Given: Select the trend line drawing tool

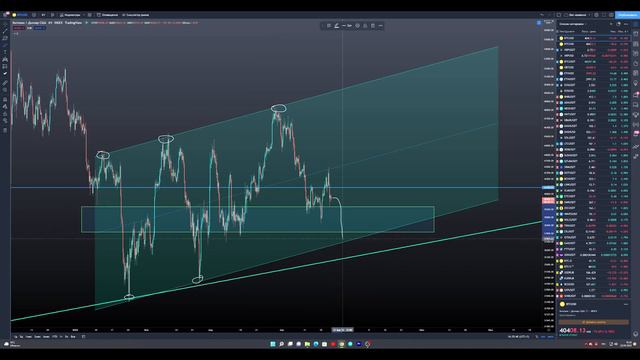Looking at the screenshot, I should (x=5, y=31).
